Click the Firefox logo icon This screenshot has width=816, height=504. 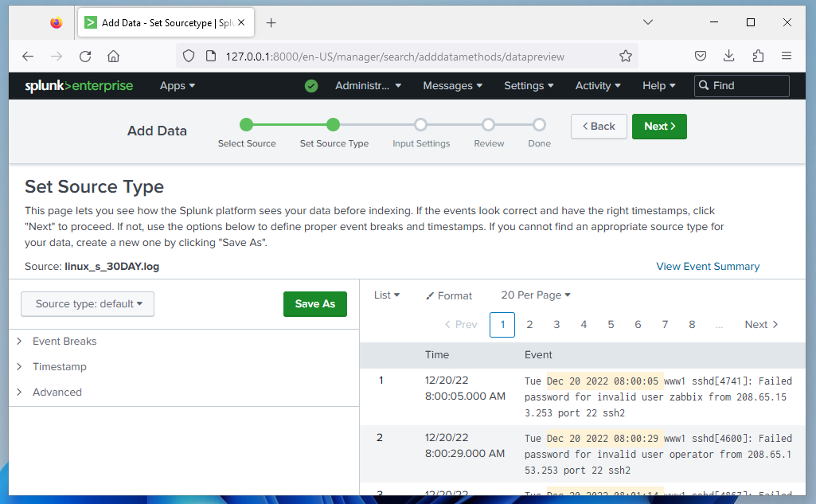[57, 23]
